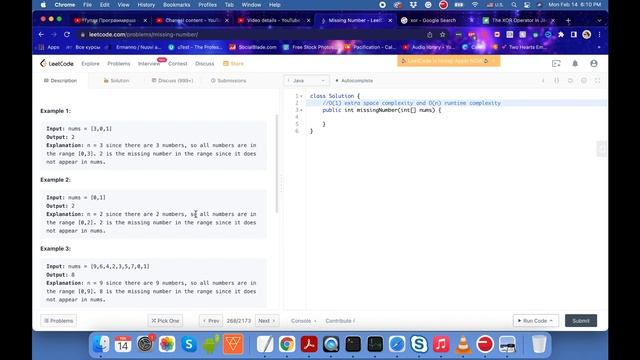Open the tab search chevron in Chrome
The image size is (640, 360).
pos(599,20)
